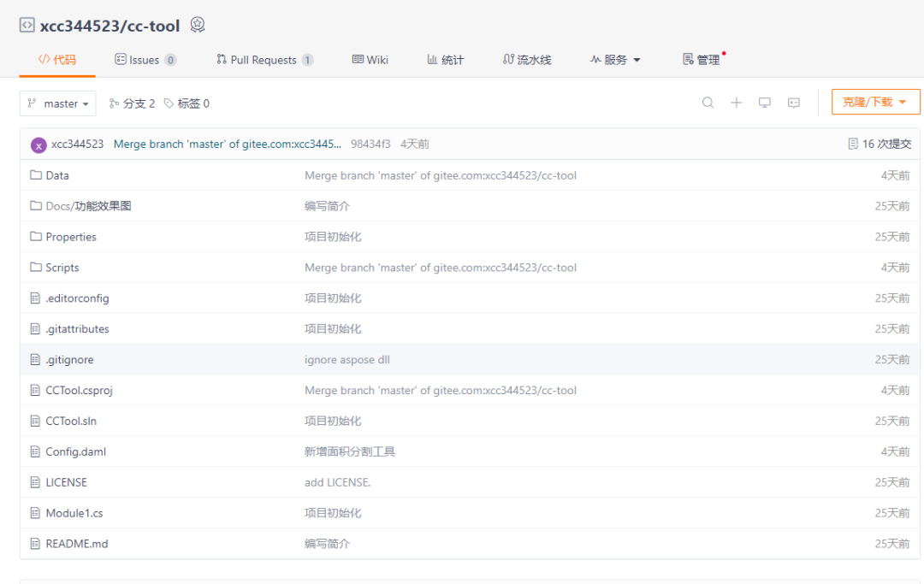Expand the 服务 dropdown menu
Viewport: 924px width, 584px height.
[615, 60]
